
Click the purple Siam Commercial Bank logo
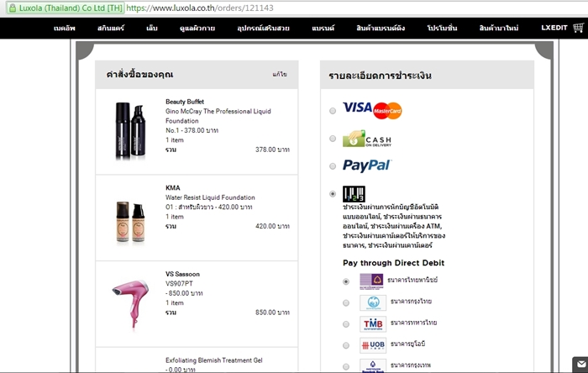pyautogui.click(x=371, y=281)
